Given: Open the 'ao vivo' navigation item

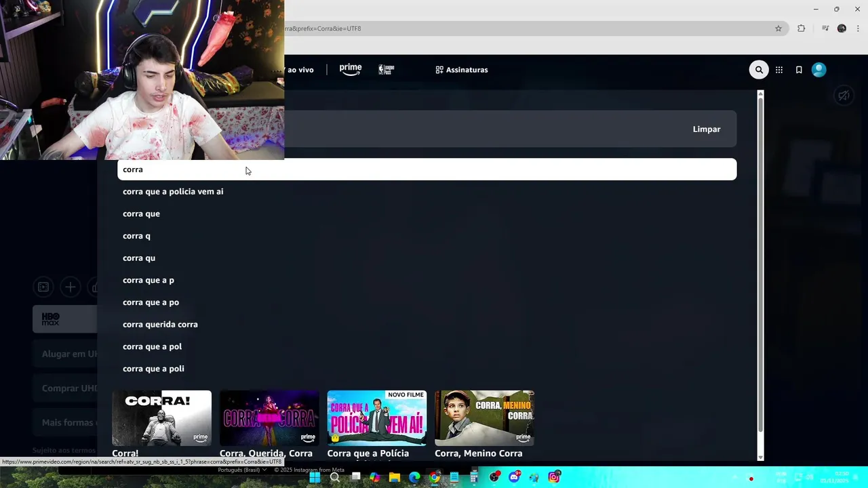Looking at the screenshot, I should tap(300, 70).
